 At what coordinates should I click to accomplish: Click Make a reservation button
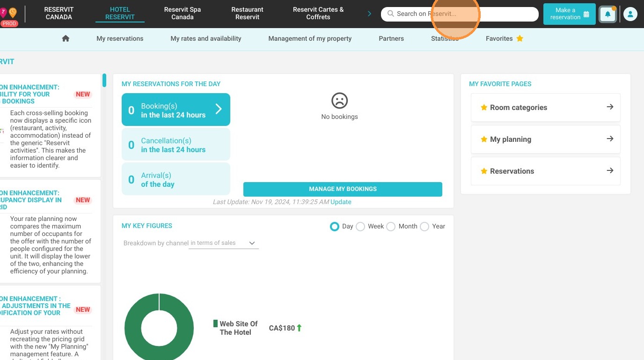coord(570,14)
